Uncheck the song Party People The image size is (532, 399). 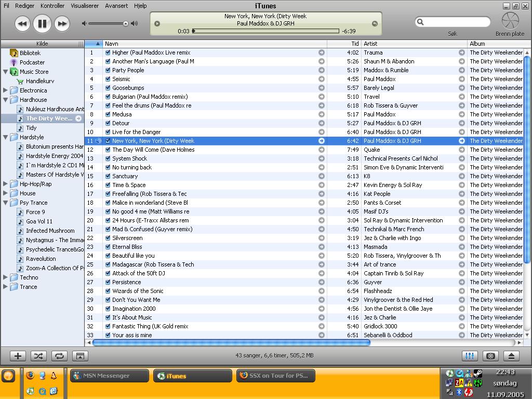tap(108, 70)
